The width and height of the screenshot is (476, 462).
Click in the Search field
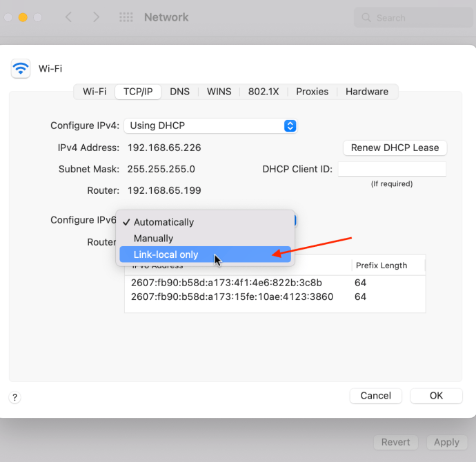point(413,18)
